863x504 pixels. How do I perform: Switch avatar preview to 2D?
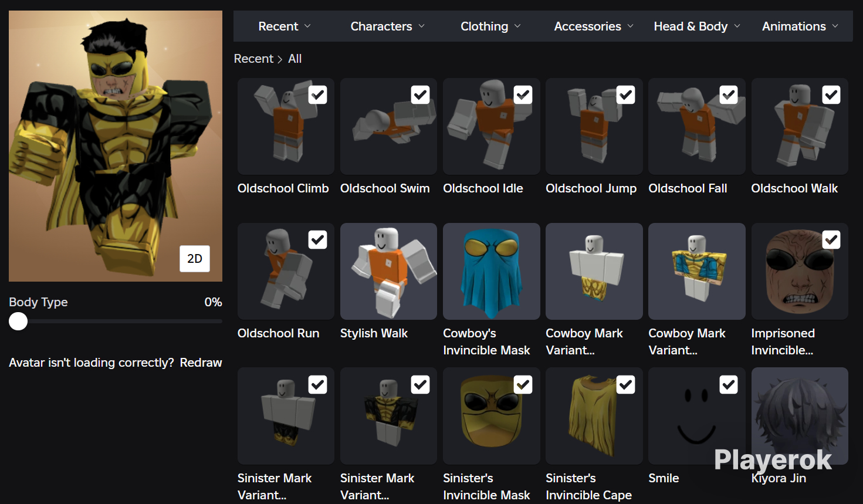pyautogui.click(x=195, y=259)
